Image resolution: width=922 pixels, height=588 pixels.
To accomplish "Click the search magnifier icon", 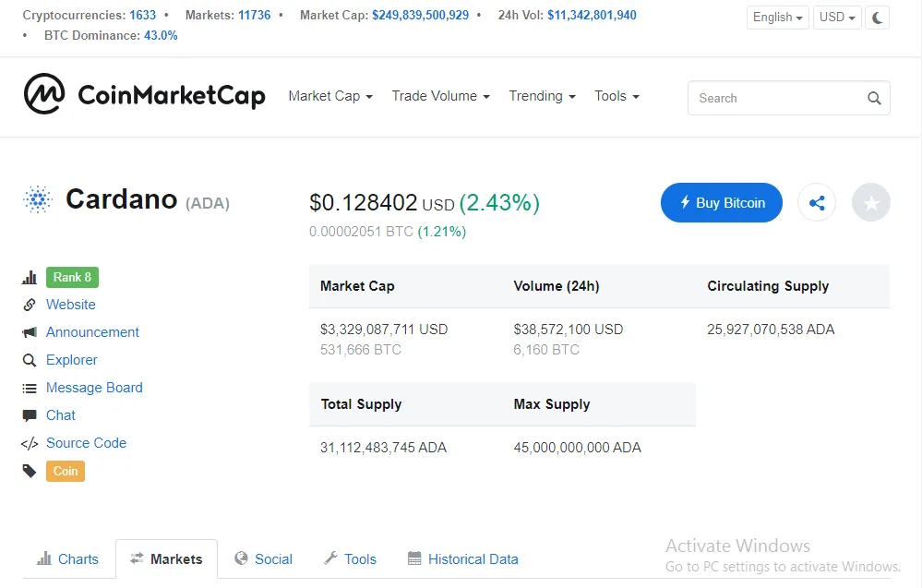I will click(x=874, y=98).
